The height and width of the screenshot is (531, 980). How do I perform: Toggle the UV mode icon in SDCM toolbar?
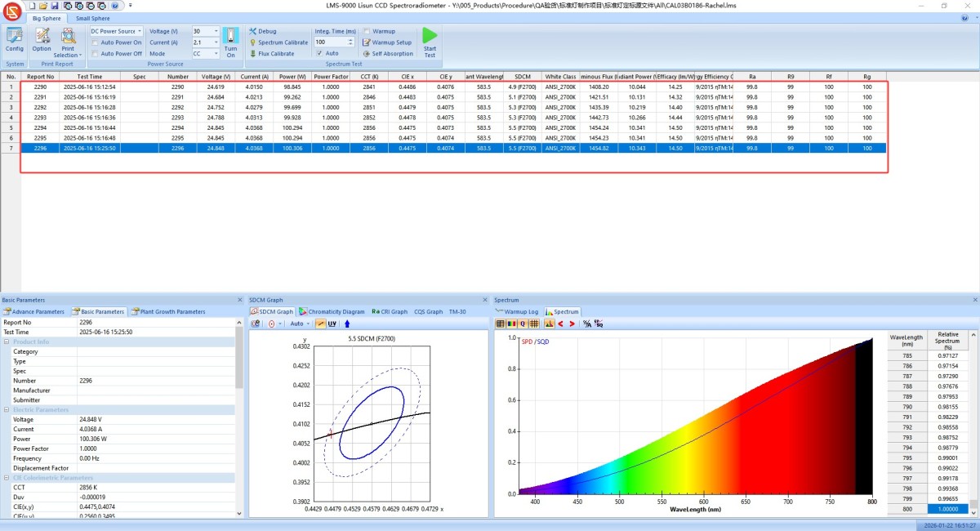[332, 324]
